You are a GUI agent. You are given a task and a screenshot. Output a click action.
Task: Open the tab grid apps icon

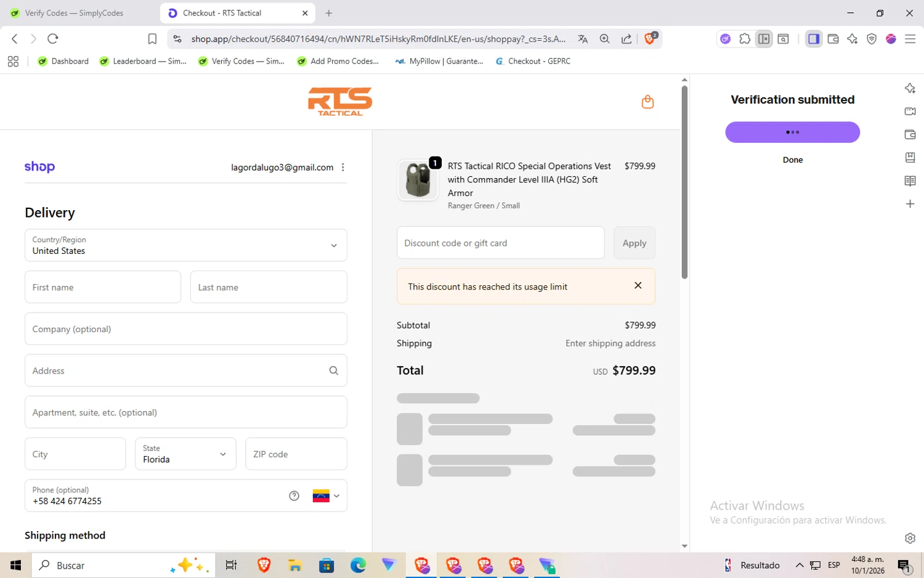[x=13, y=61]
